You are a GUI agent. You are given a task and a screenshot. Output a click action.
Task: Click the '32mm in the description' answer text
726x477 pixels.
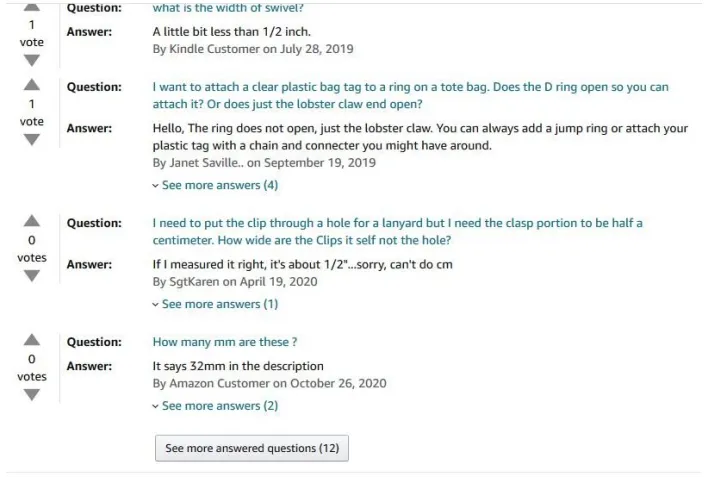click(238, 366)
